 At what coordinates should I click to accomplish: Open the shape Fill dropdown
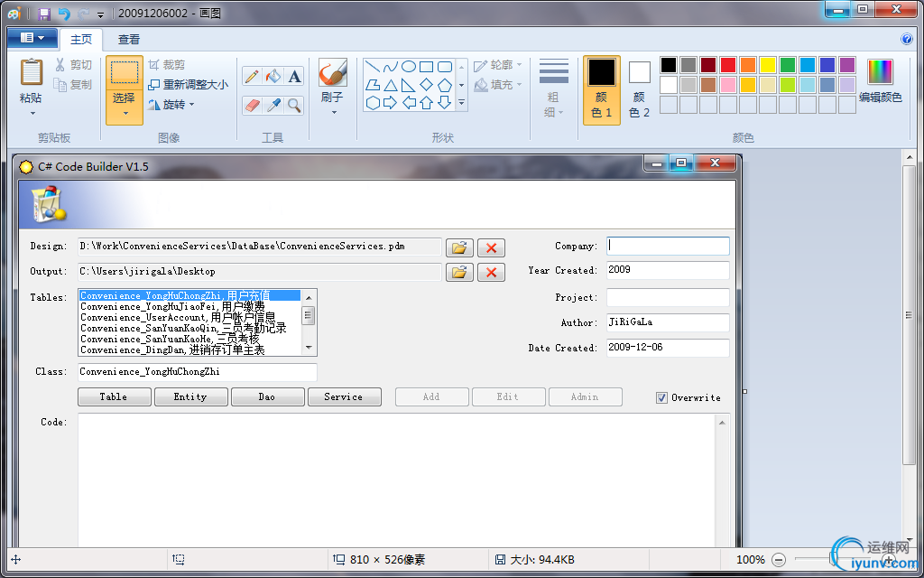498,85
